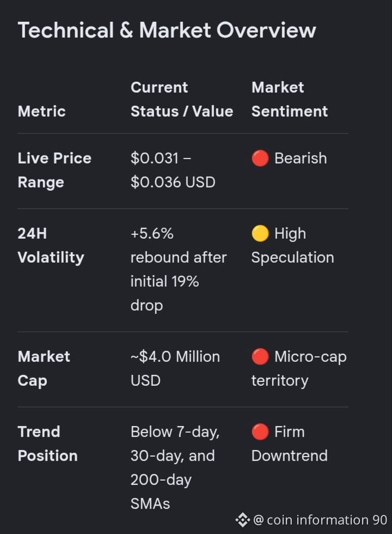The height and width of the screenshot is (534, 392).
Task: Click the Binance logo in watermark
Action: 243,520
